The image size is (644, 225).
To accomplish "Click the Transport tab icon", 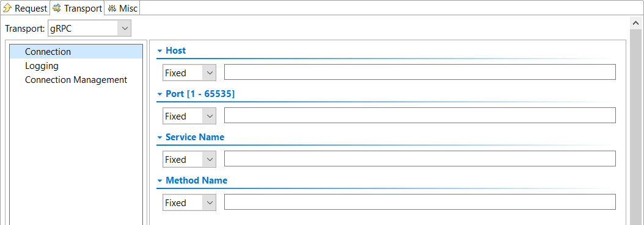I will pyautogui.click(x=57, y=8).
